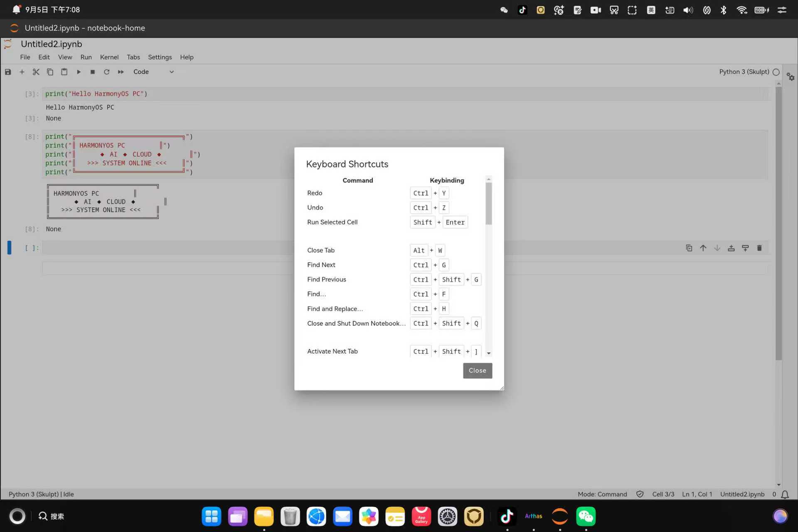Open the Kernel menu

(x=109, y=57)
